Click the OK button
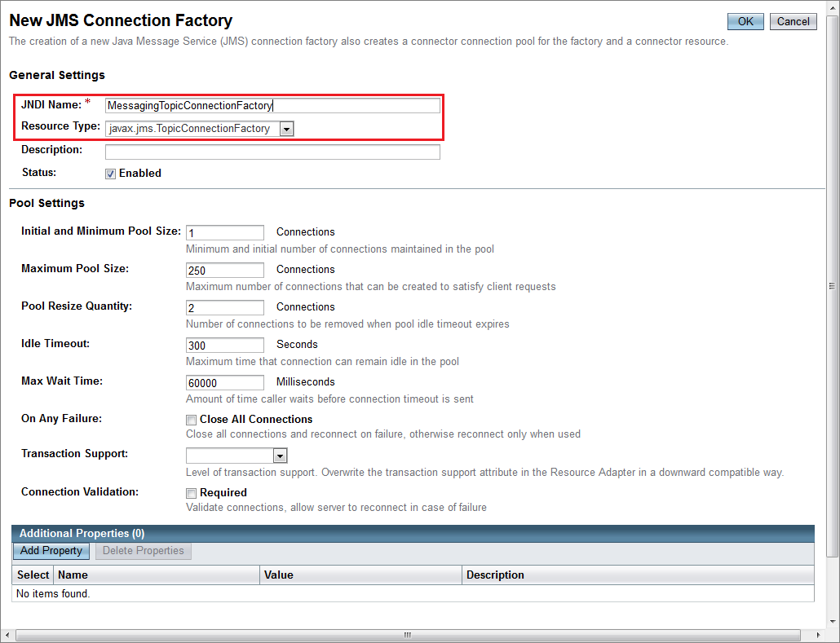 coord(745,21)
